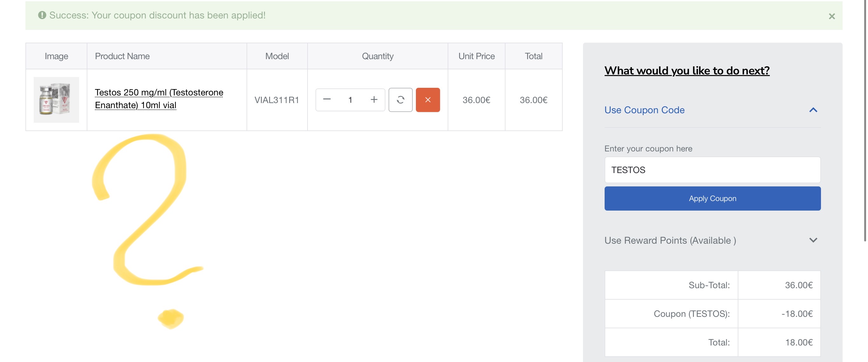Click the Quantity column header

377,56
